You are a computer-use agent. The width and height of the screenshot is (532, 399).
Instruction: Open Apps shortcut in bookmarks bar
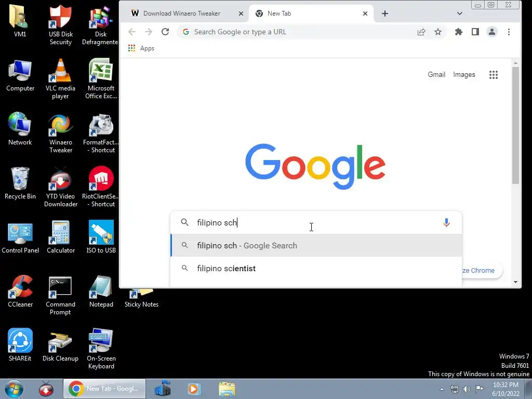pyautogui.click(x=141, y=48)
